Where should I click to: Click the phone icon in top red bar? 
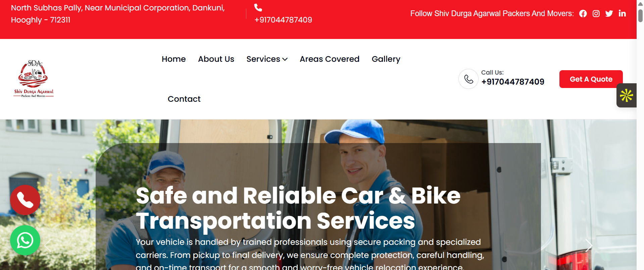tap(258, 7)
